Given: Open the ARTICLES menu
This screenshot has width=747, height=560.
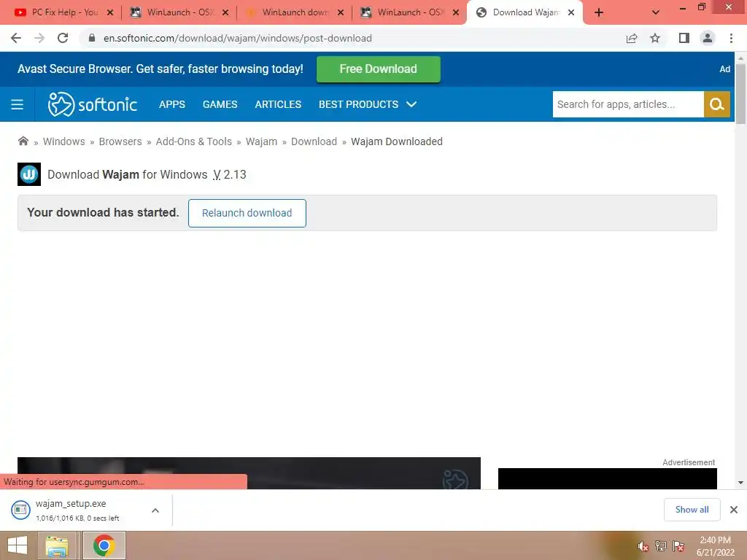Looking at the screenshot, I should pos(278,104).
